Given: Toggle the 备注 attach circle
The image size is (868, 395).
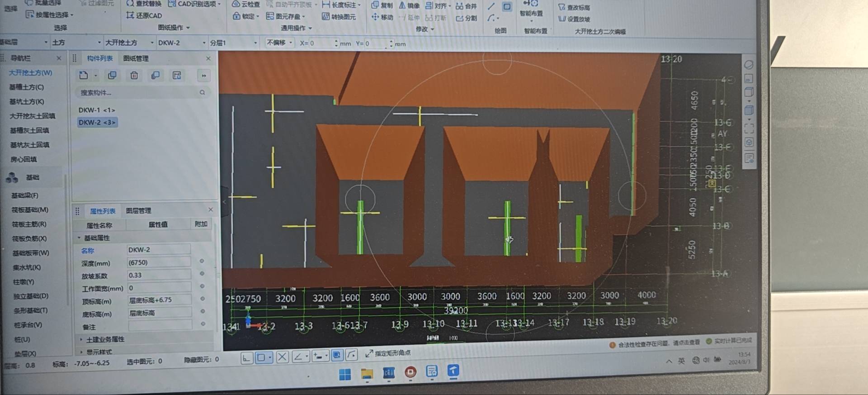Looking at the screenshot, I should [203, 324].
